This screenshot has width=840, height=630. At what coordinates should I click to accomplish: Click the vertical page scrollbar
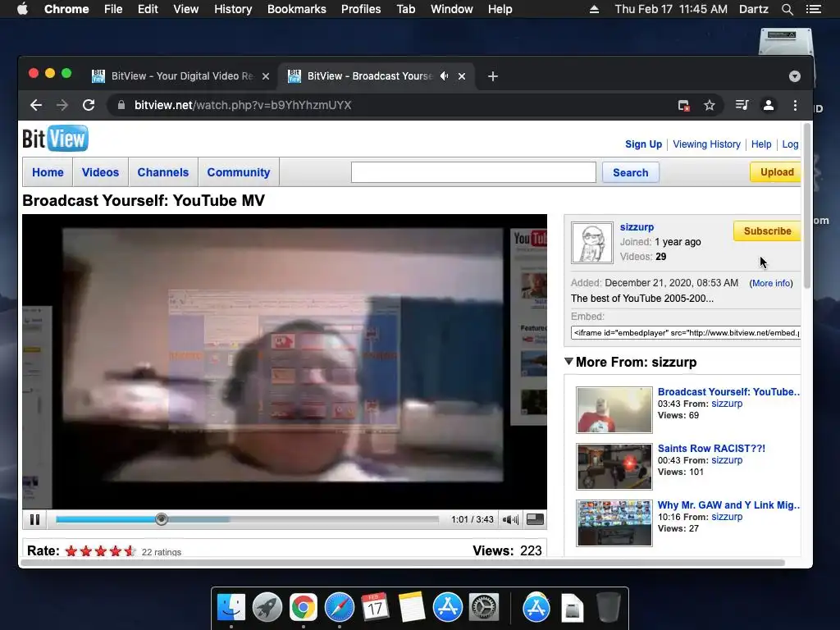coord(807,206)
